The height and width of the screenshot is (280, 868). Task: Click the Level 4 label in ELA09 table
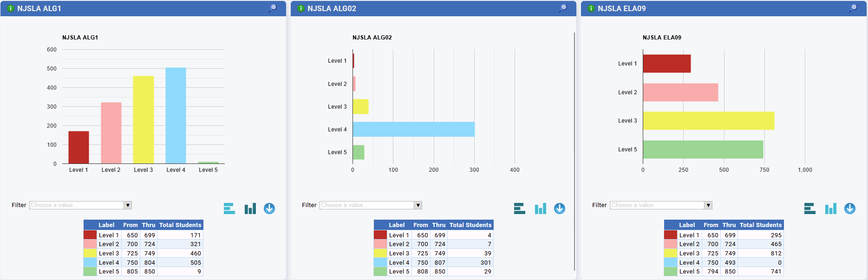pyautogui.click(x=690, y=262)
